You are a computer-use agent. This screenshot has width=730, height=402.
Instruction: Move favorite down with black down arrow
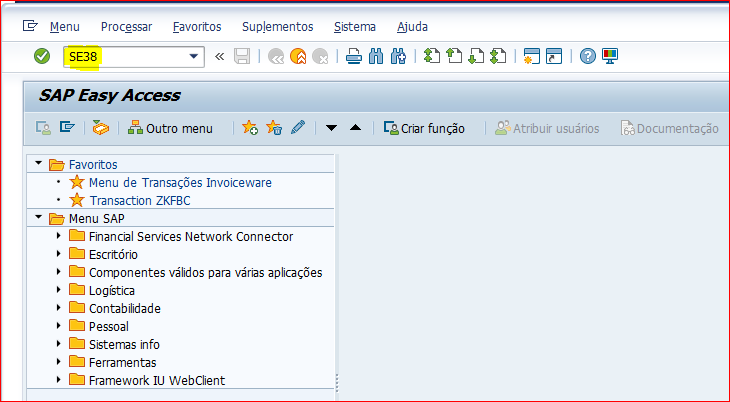click(x=331, y=128)
